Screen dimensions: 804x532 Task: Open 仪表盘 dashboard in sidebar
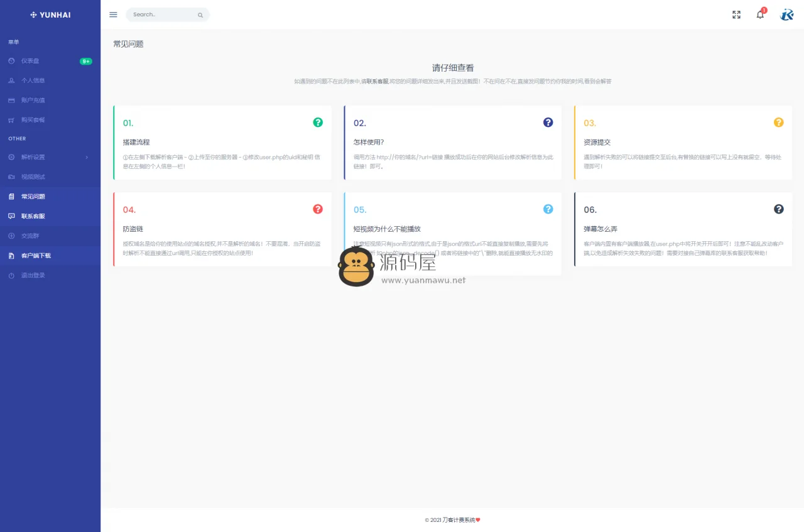(30, 61)
